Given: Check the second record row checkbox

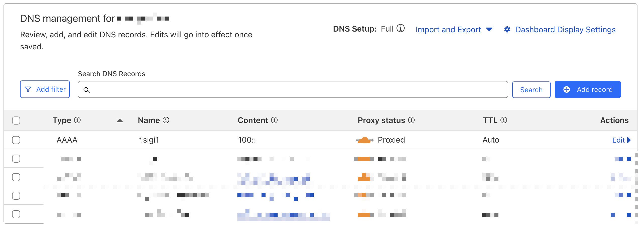Looking at the screenshot, I should [16, 159].
